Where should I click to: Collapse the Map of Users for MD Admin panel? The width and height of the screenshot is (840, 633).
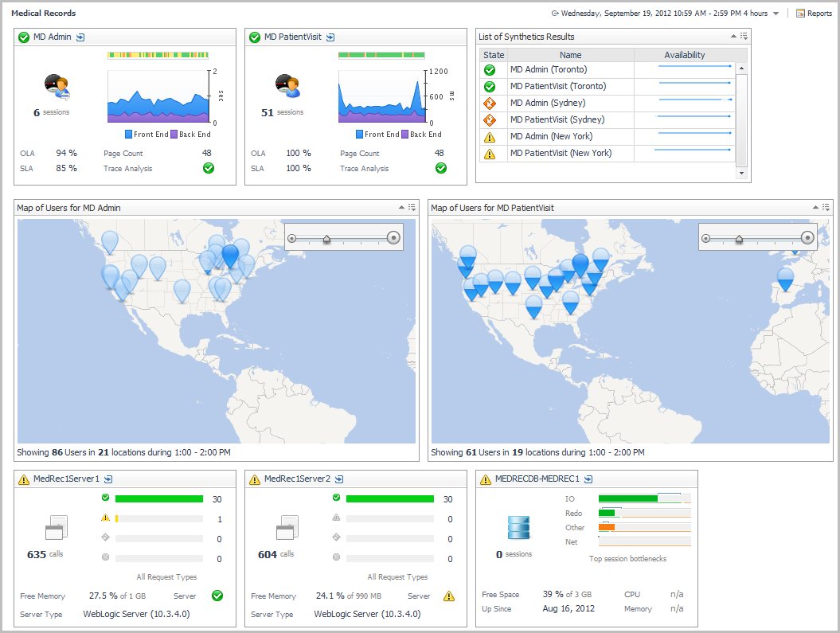point(402,208)
